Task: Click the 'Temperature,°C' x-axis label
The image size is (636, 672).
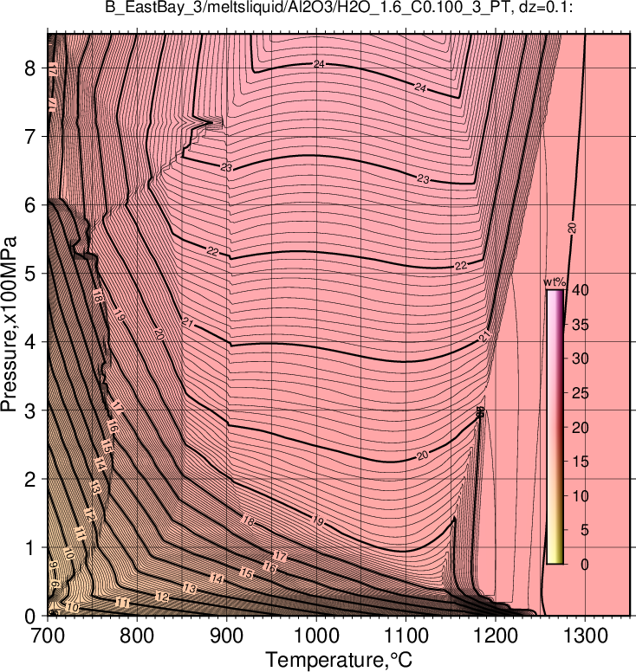Action: pyautogui.click(x=339, y=660)
